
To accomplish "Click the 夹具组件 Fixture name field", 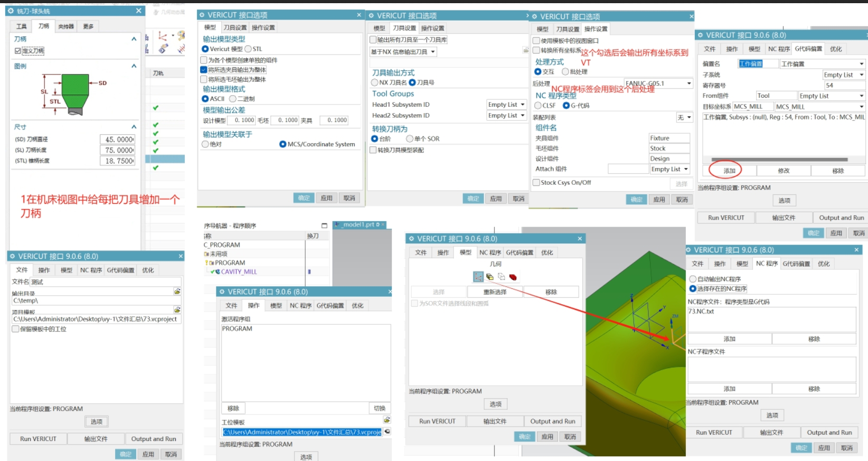I will pyautogui.click(x=669, y=138).
